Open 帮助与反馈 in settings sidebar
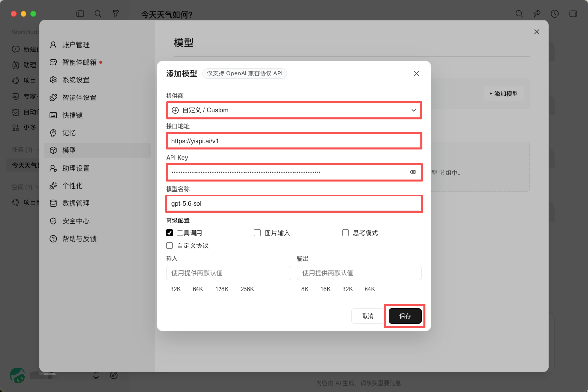 click(x=97, y=239)
